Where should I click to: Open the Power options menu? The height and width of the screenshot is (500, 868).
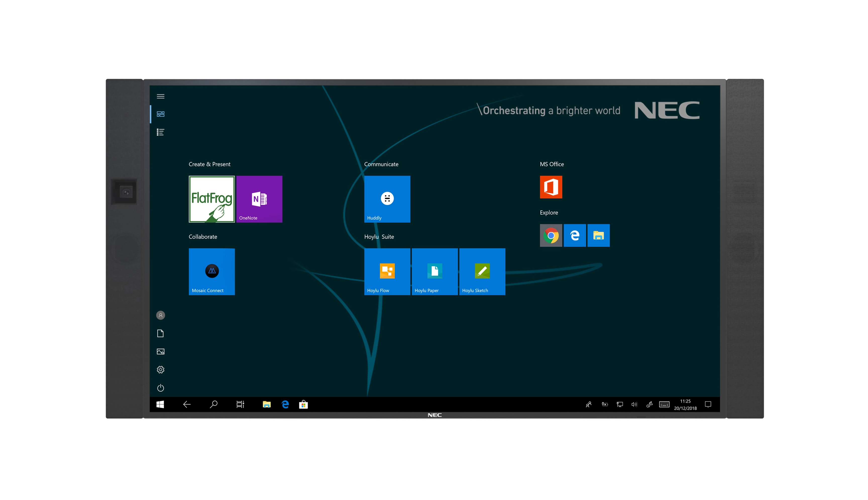(x=160, y=388)
